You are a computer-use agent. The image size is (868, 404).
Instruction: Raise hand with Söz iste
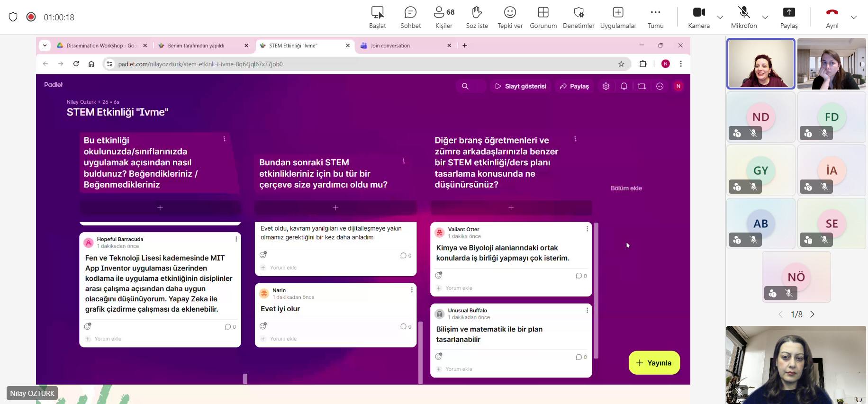point(477,17)
